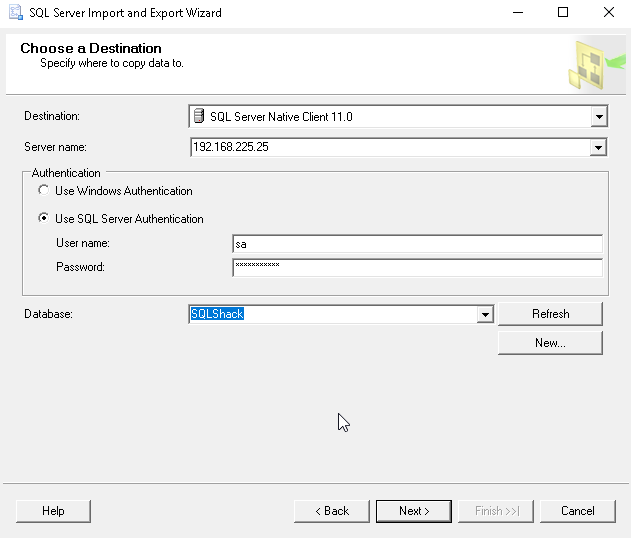This screenshot has width=631, height=538.
Task: Proceed with the Next button
Action: pyautogui.click(x=414, y=511)
